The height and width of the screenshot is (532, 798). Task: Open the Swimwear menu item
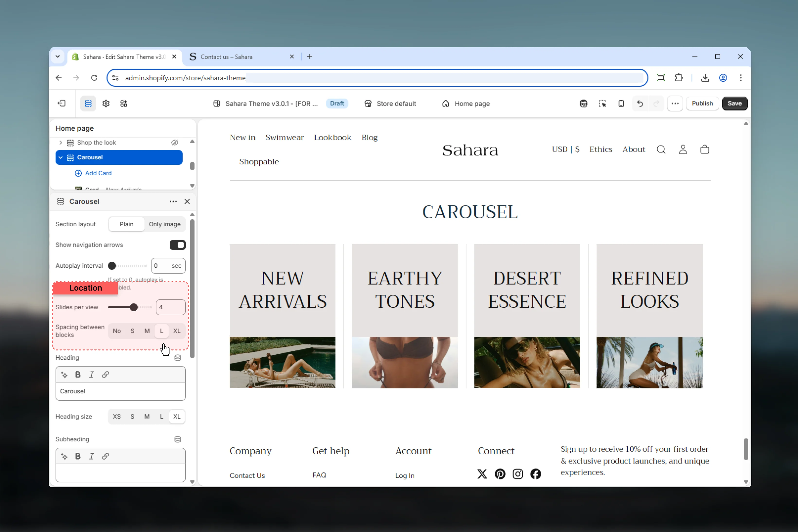click(285, 138)
